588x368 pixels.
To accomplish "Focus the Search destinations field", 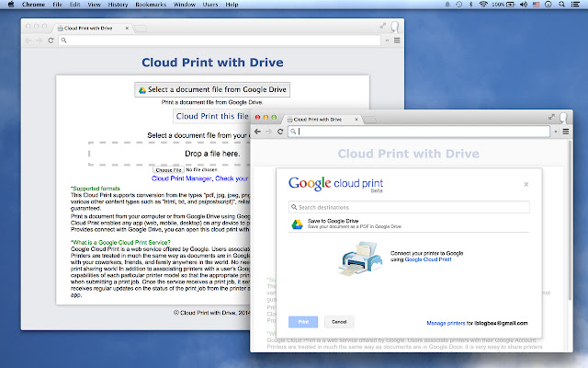I will (x=409, y=207).
